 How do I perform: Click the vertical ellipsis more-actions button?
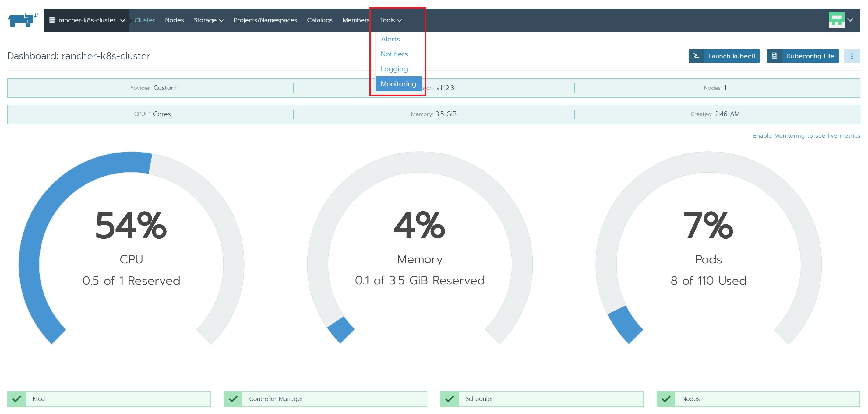(x=852, y=56)
